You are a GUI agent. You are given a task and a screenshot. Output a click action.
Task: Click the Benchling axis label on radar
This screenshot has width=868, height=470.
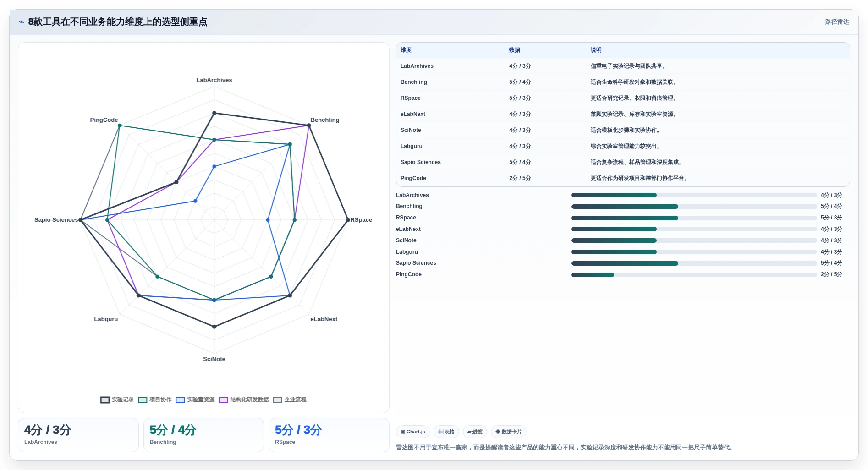point(325,120)
